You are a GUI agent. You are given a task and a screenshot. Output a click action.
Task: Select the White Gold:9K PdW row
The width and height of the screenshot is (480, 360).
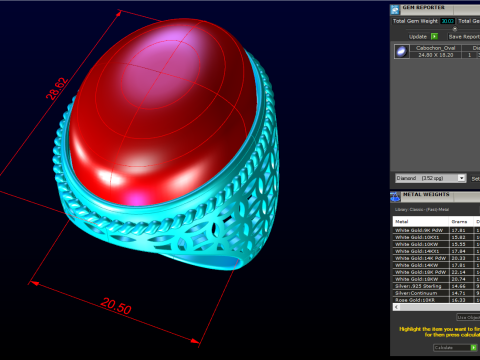click(436, 230)
